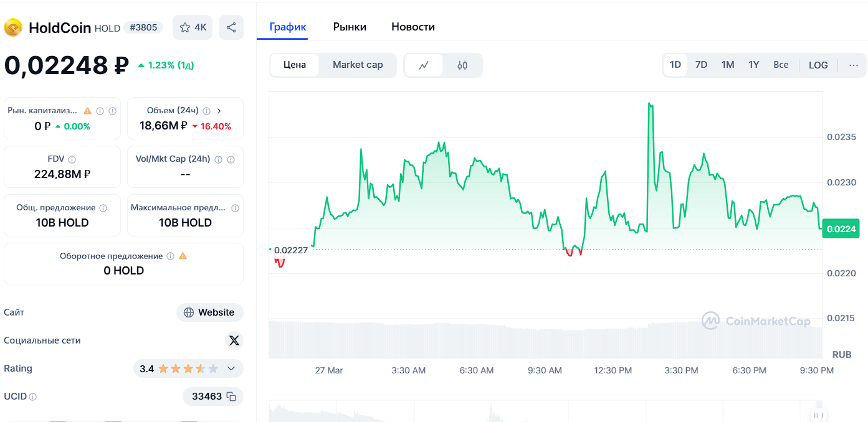Click the 4K watchlist count button
The height and width of the screenshot is (422, 868).
(x=193, y=27)
